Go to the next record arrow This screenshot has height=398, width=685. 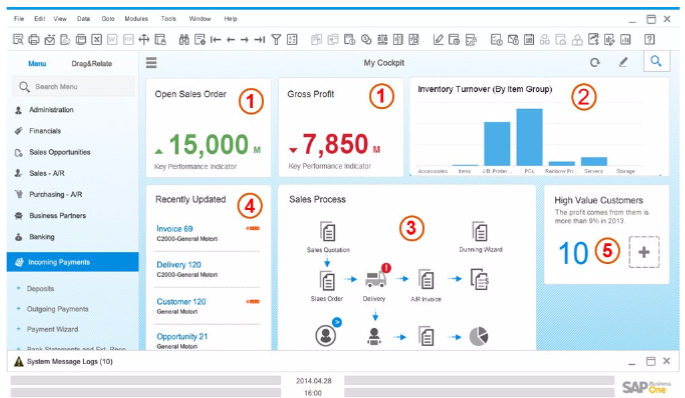coord(245,40)
